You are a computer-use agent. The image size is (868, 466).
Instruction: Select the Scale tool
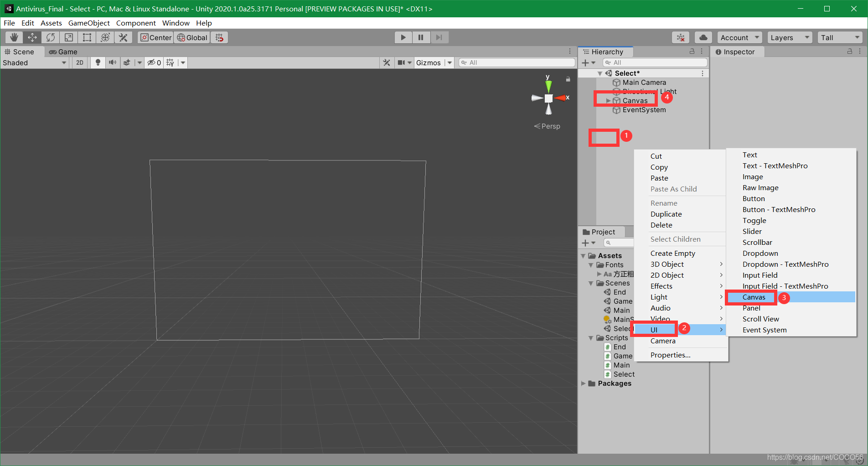point(68,37)
